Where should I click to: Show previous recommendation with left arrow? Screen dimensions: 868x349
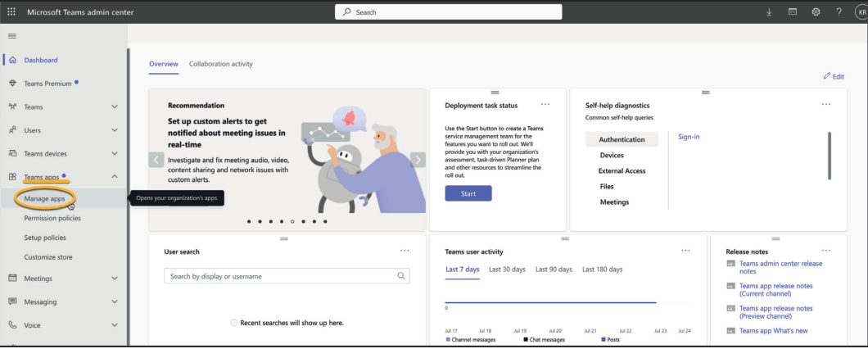[x=156, y=160]
